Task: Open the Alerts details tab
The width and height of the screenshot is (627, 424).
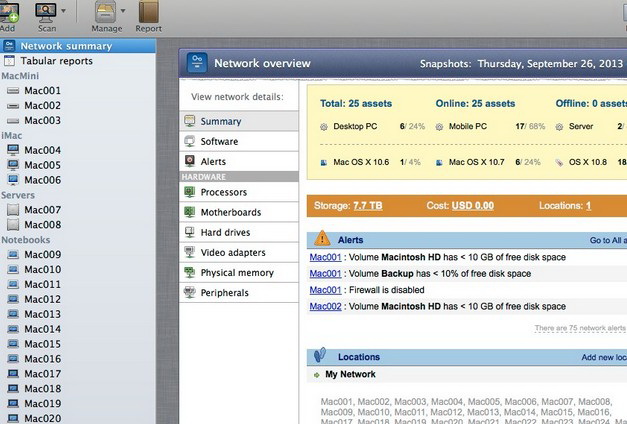Action: 239,162
